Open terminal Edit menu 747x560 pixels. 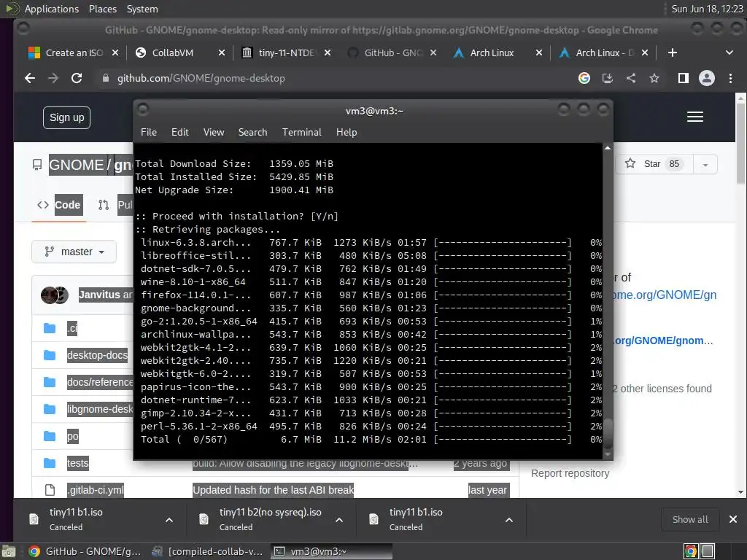(x=180, y=133)
